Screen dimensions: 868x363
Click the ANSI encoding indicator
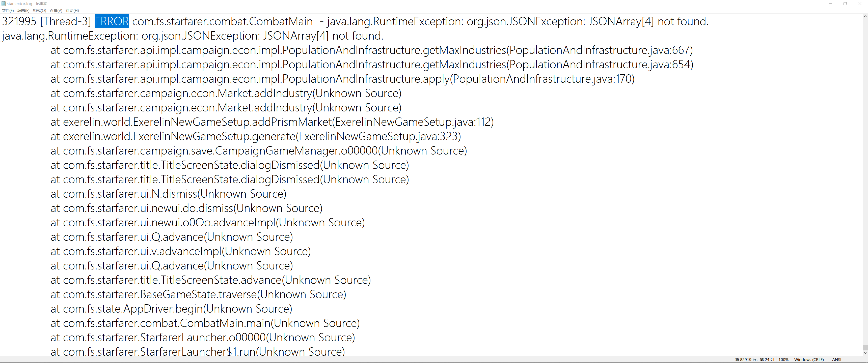click(837, 360)
